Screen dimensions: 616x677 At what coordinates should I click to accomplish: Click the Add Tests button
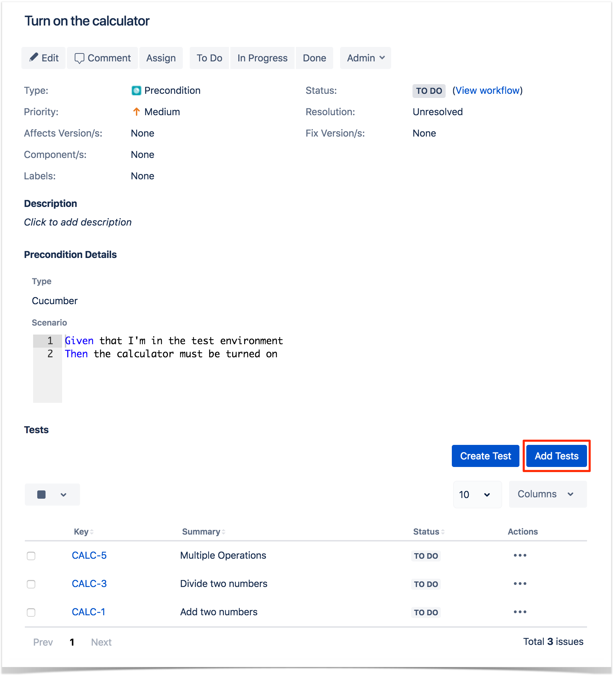pyautogui.click(x=557, y=456)
